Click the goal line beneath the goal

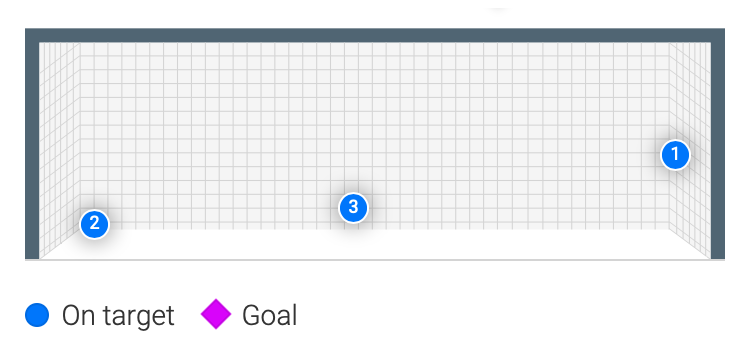[x=375, y=260]
